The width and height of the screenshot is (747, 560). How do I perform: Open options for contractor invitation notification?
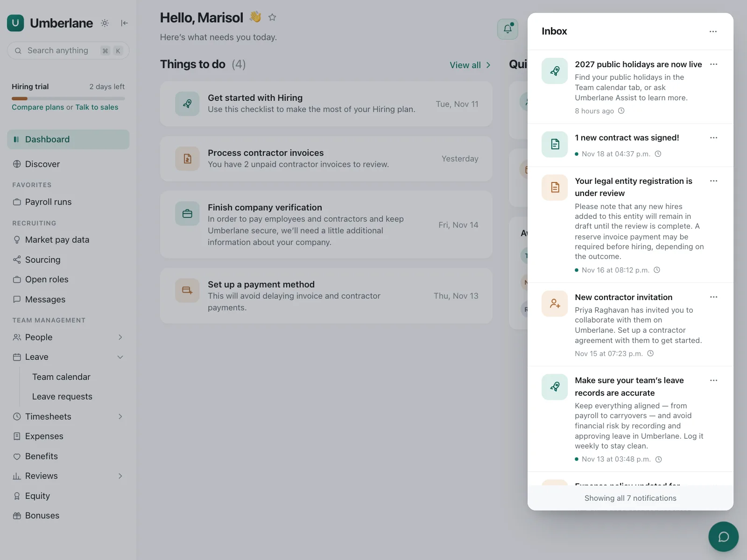[713, 297]
